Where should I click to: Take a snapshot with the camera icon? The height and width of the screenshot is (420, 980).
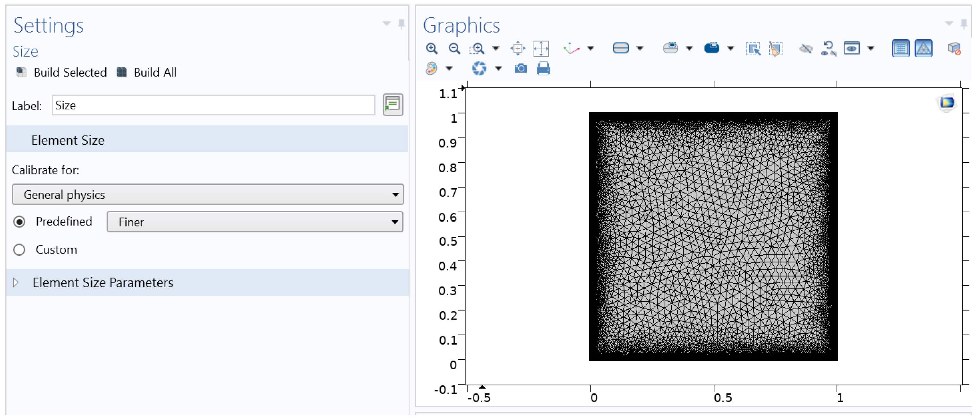(x=520, y=68)
